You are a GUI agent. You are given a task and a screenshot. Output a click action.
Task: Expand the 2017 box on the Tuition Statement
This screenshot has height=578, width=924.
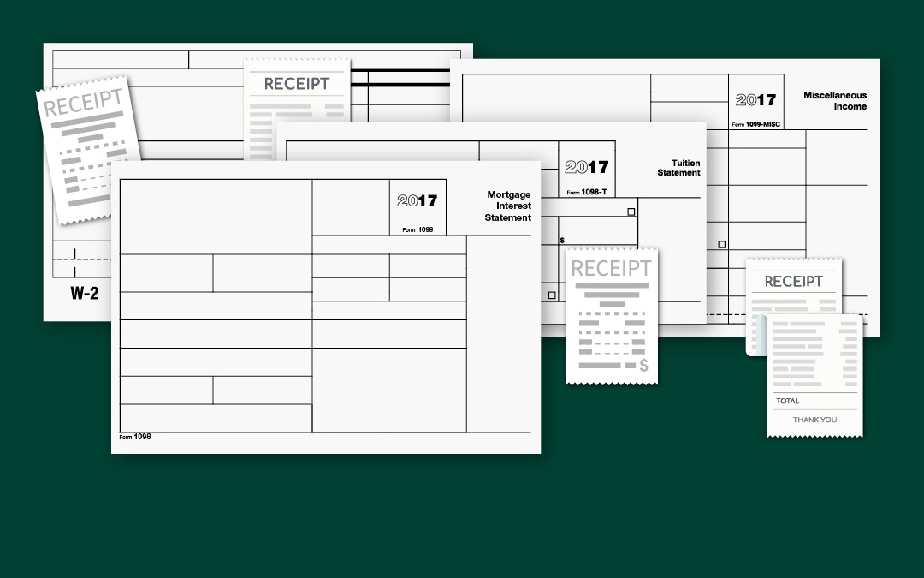[x=589, y=167]
